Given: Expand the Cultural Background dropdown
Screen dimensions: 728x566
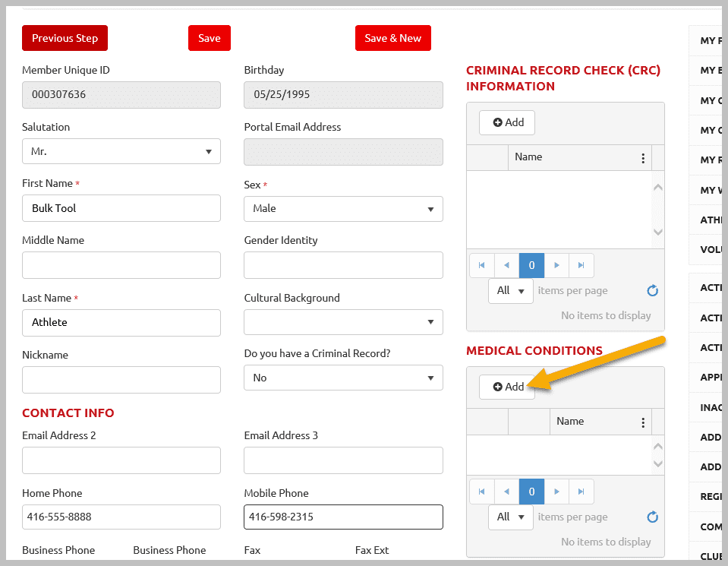Looking at the screenshot, I should coord(344,322).
